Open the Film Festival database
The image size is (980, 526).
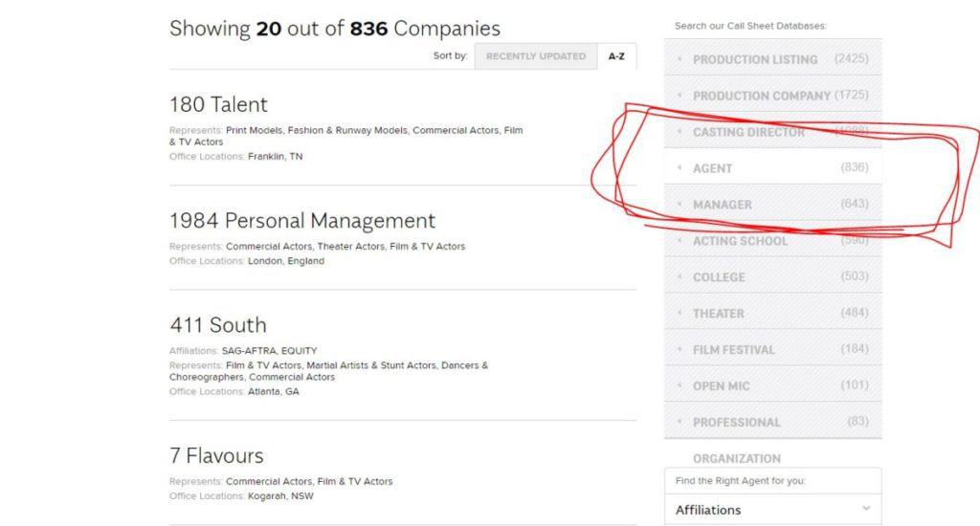pos(733,350)
